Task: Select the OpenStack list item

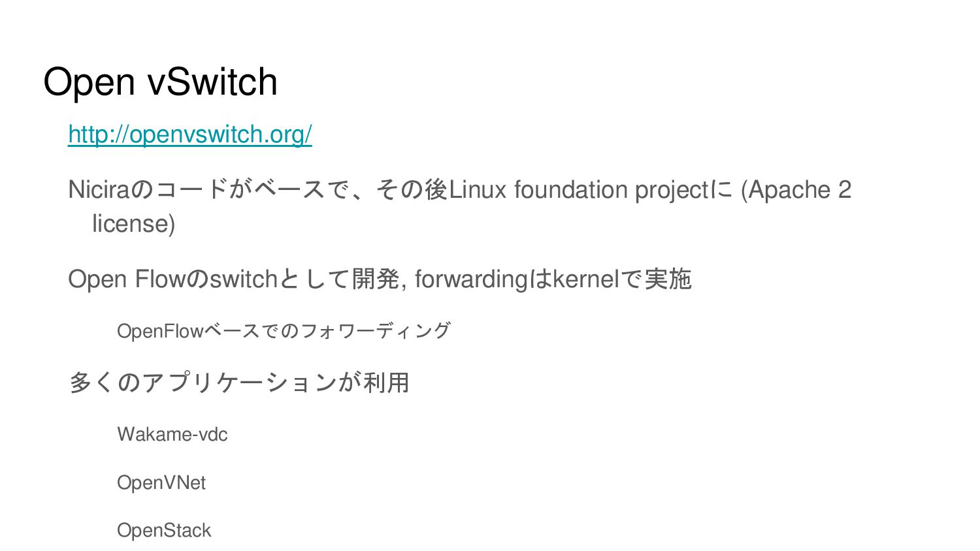Action: 164,530
